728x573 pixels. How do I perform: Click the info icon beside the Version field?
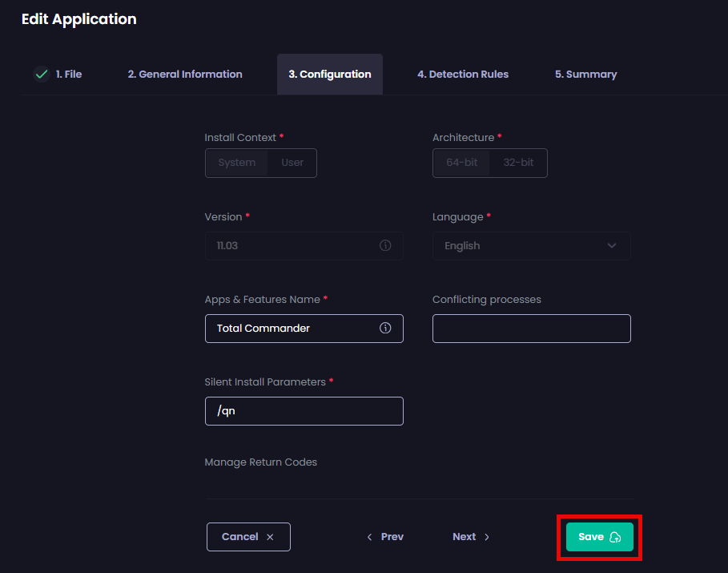(x=384, y=245)
